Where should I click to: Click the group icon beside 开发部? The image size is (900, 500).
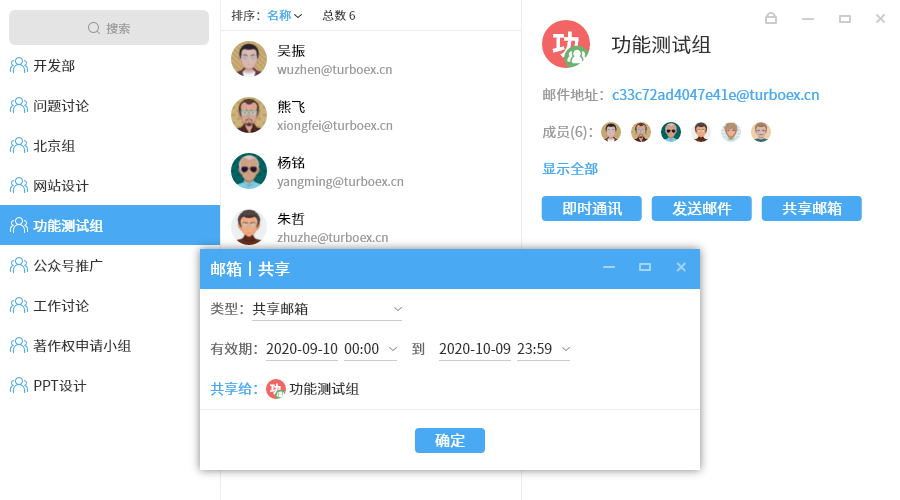(18, 66)
